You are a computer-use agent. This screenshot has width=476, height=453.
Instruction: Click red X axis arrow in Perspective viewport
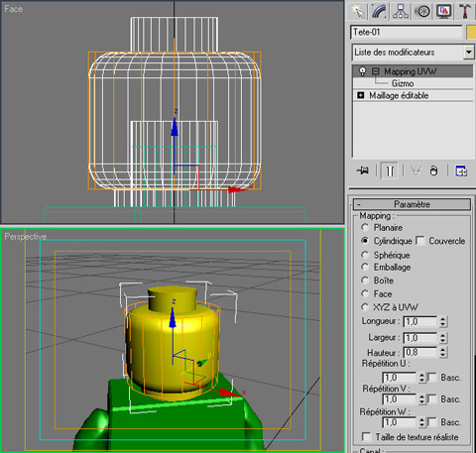(229, 393)
